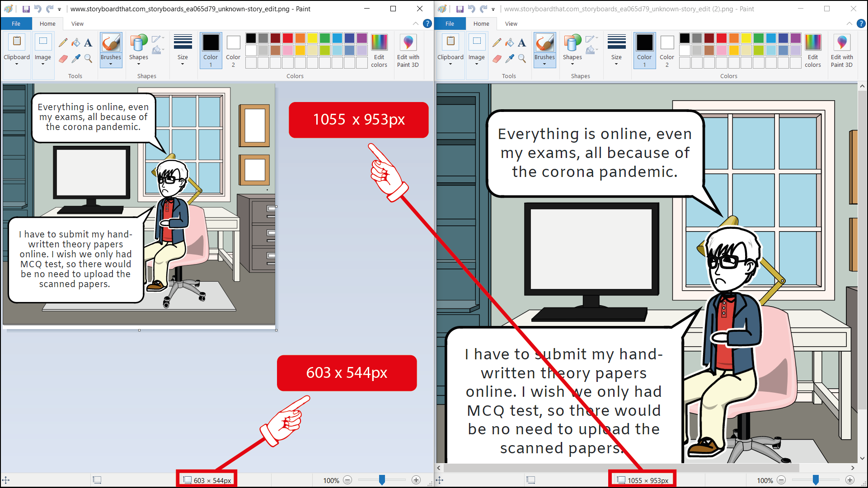
Task: Activate Color 2 in left Paint window
Action: point(233,50)
